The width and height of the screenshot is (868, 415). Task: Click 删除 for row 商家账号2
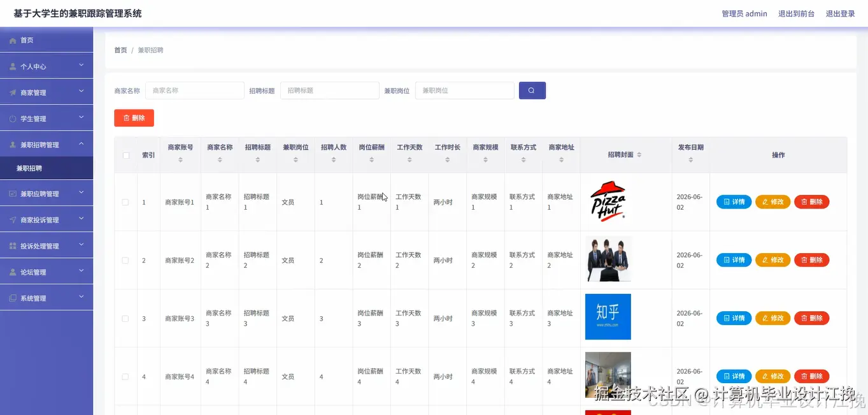(811, 260)
